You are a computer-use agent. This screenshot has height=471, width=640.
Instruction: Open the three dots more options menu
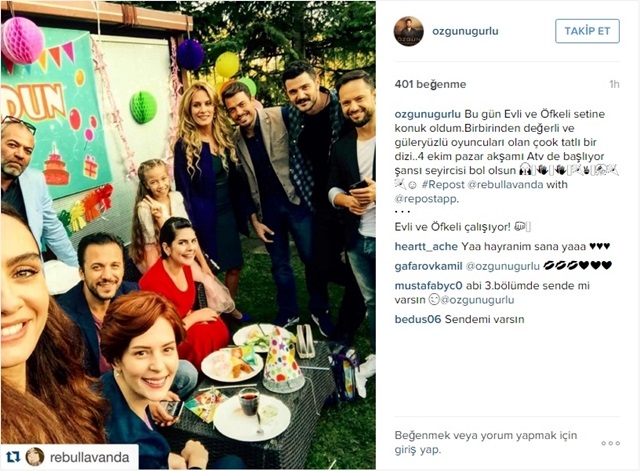tap(610, 443)
